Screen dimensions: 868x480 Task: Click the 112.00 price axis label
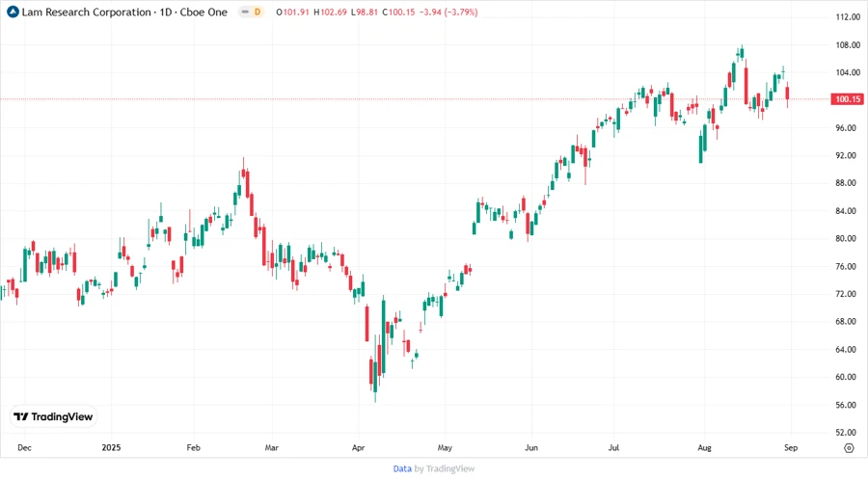click(x=848, y=17)
